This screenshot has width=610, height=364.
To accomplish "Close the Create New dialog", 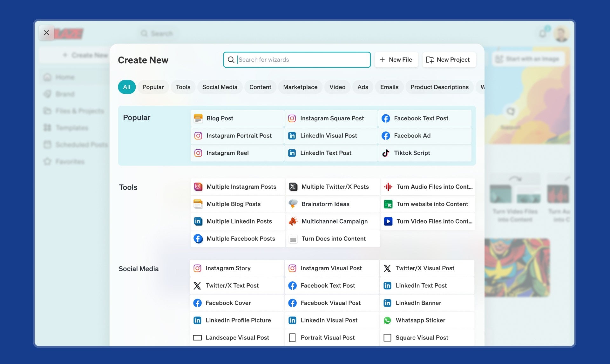I will click(46, 33).
